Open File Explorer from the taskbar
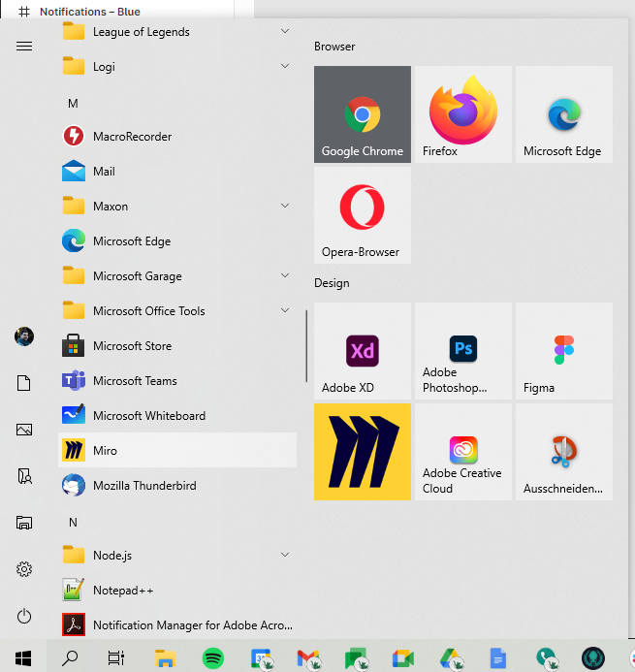The height and width of the screenshot is (672, 635). click(165, 657)
